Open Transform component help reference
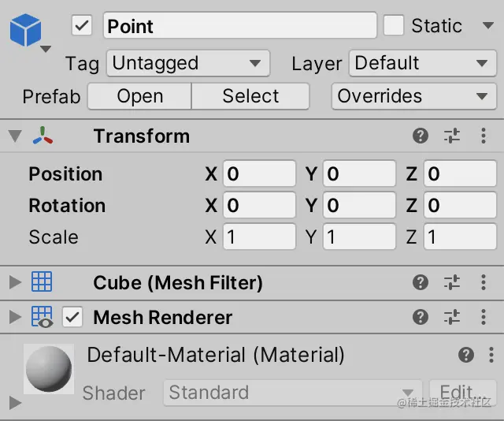 (421, 136)
